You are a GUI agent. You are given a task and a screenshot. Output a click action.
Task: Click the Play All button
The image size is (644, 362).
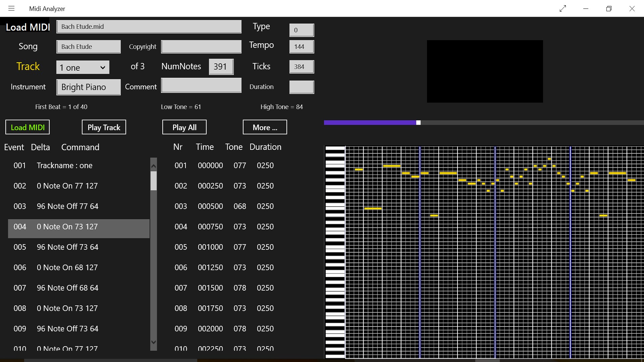[x=184, y=127]
